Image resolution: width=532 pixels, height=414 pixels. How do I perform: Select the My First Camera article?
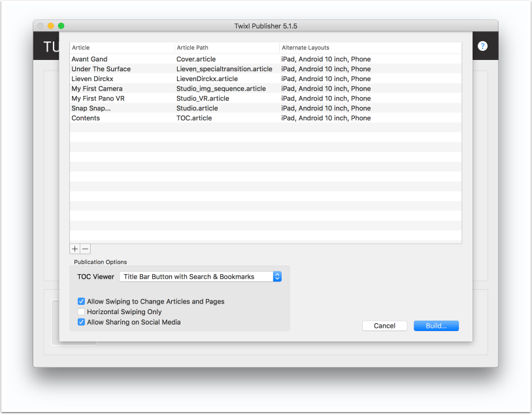265,89
